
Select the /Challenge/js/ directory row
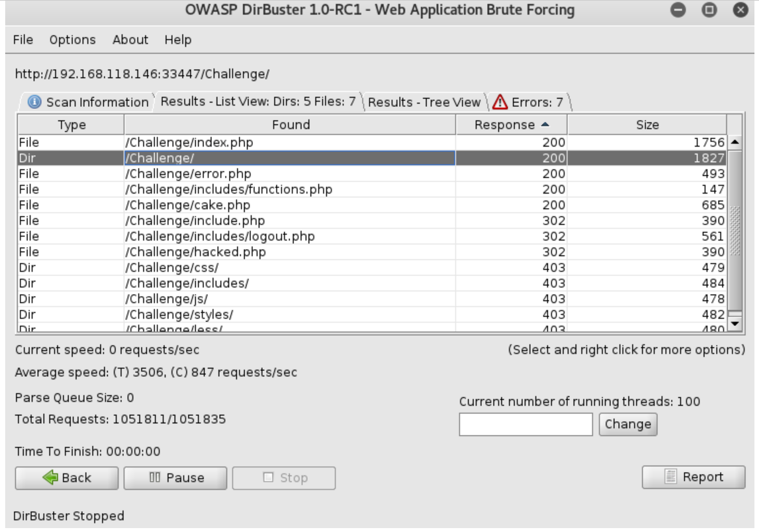coord(372,299)
